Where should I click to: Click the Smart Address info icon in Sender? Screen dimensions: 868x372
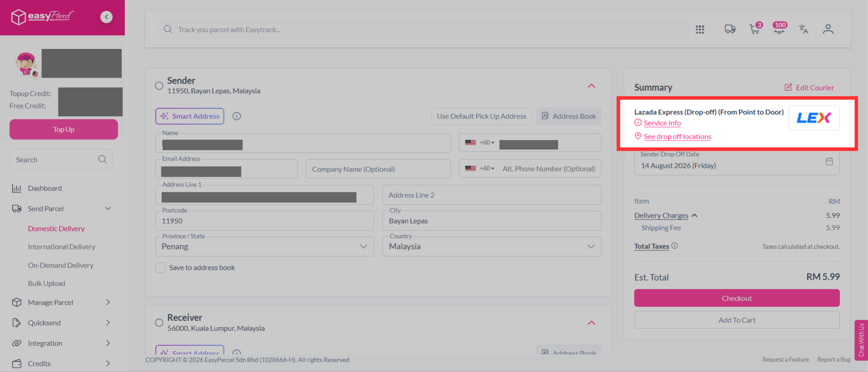237,116
